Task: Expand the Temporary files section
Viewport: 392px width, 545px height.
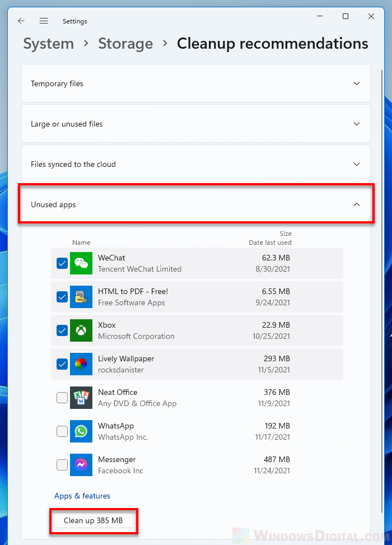Action: pyautogui.click(x=196, y=83)
